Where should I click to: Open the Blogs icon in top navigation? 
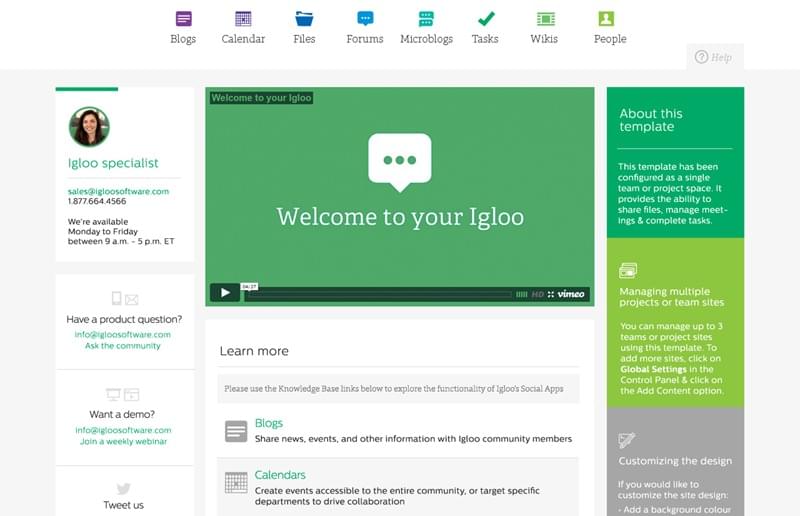point(184,19)
